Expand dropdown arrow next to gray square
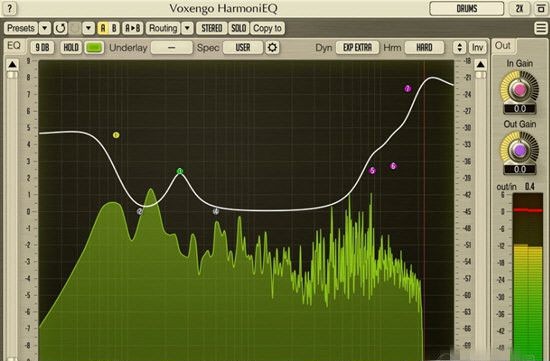The height and width of the screenshot is (361, 550). pos(88,28)
